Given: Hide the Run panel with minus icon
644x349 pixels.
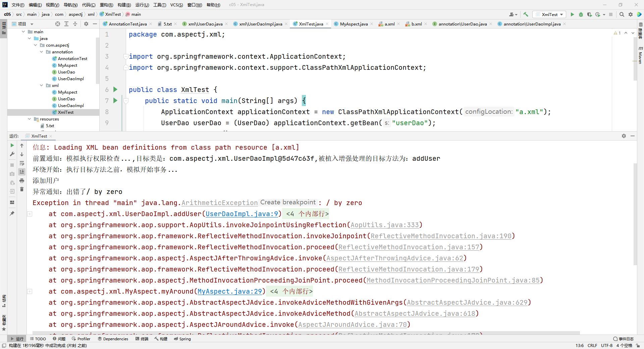Looking at the screenshot, I should pyautogui.click(x=633, y=136).
